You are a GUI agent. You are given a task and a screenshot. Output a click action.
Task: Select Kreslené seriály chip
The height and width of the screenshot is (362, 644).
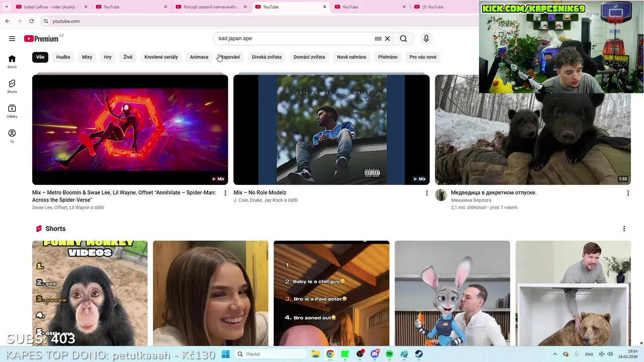(x=161, y=57)
